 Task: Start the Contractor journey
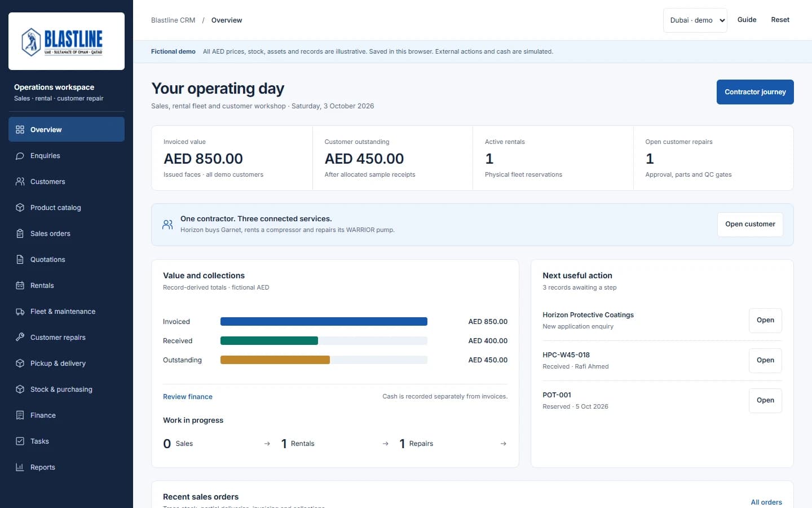(755, 92)
